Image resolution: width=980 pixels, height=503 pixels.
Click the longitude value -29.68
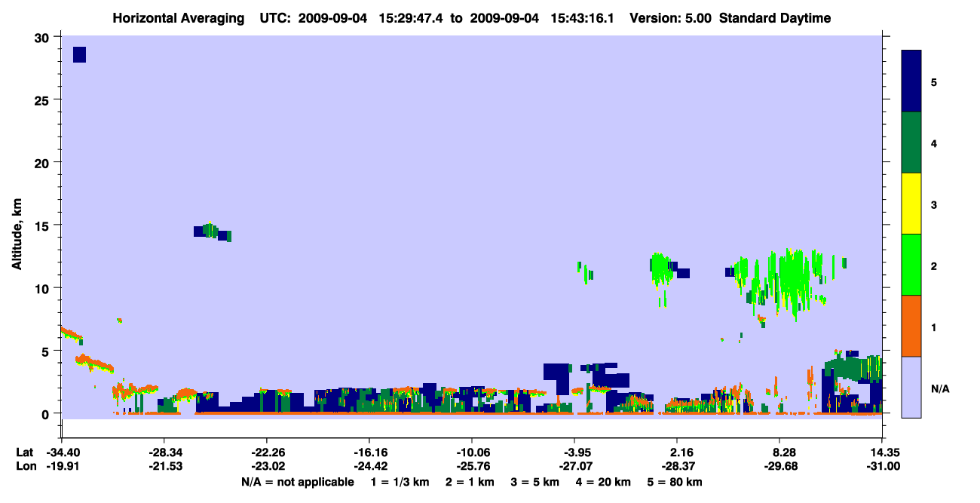[x=780, y=467]
